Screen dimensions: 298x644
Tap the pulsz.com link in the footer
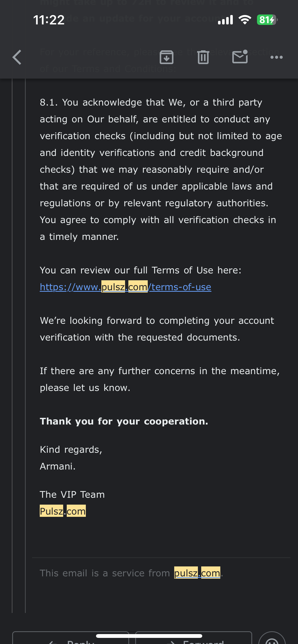click(x=197, y=573)
